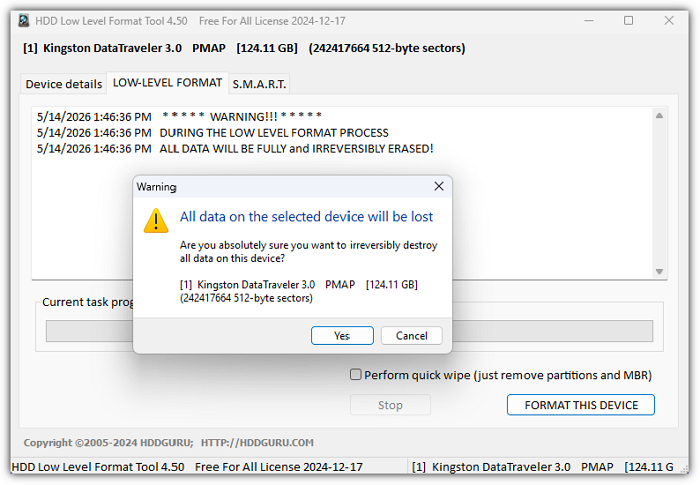The height and width of the screenshot is (485, 700).
Task: Switch to the Device details tab
Action: pos(64,84)
